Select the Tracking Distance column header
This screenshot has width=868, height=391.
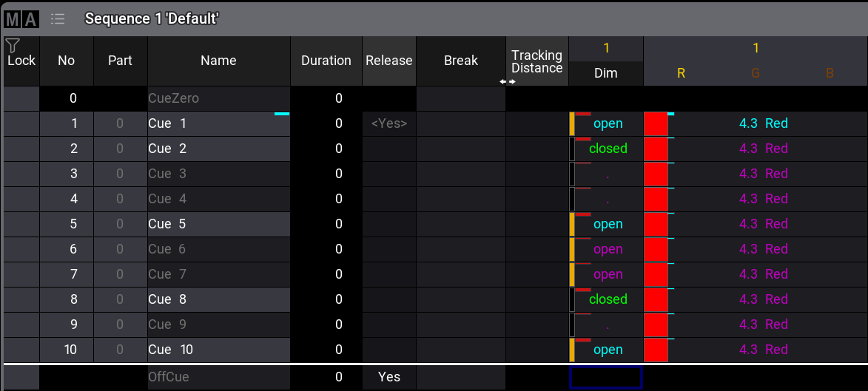pyautogui.click(x=536, y=61)
